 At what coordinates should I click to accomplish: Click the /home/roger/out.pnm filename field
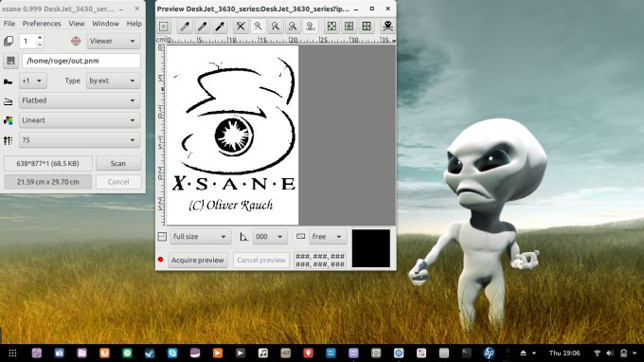pyautogui.click(x=81, y=61)
